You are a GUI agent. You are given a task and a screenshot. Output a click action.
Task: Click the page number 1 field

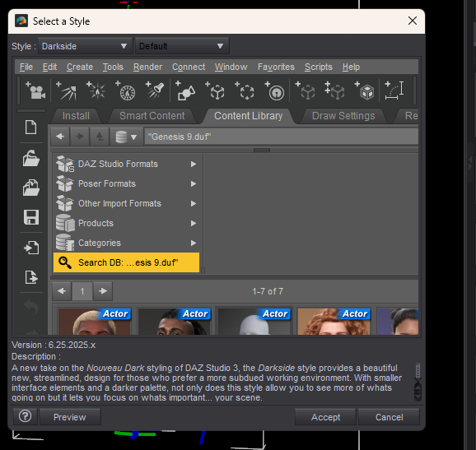(82, 291)
